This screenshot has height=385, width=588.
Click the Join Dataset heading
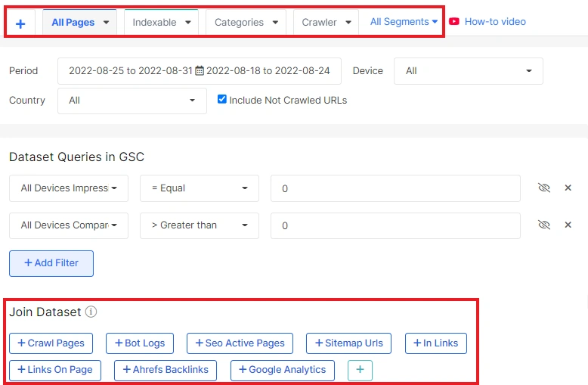(x=45, y=312)
